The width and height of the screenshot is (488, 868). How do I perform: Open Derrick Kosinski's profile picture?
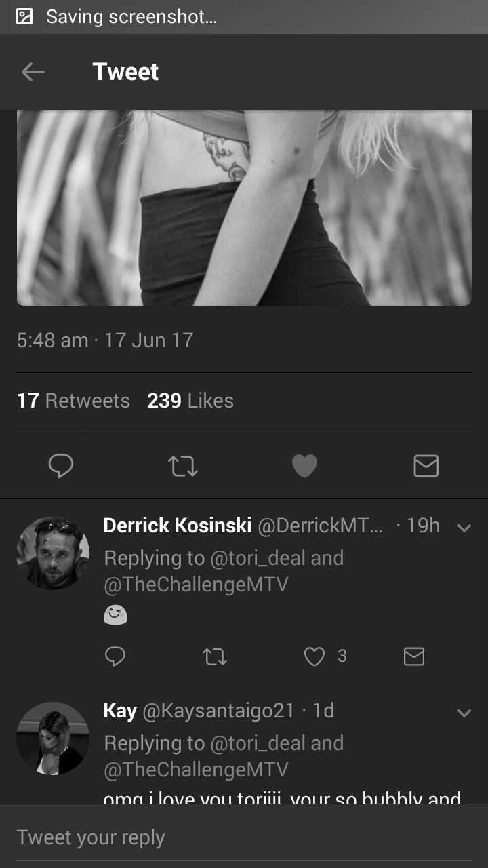[x=53, y=553]
